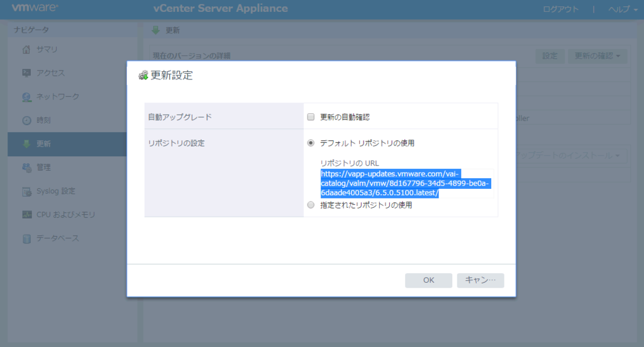Click the データベース cylinder icon

pyautogui.click(x=26, y=239)
